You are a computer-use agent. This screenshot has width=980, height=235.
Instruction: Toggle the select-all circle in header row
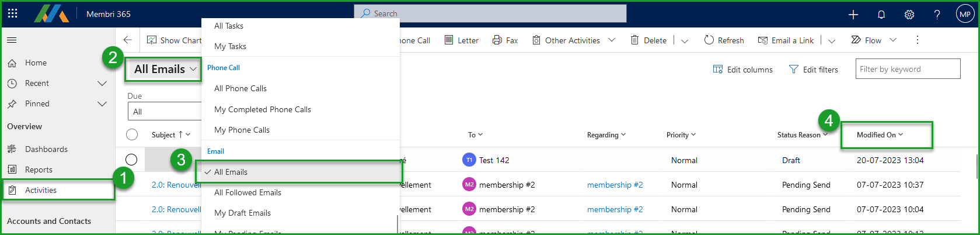pyautogui.click(x=132, y=134)
